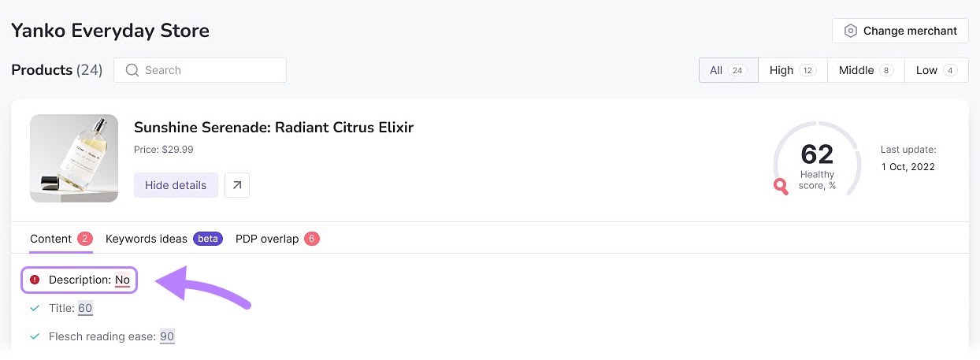Click the magnifier icon on score gauge
Viewport: 980px width, 360px height.
click(x=781, y=186)
